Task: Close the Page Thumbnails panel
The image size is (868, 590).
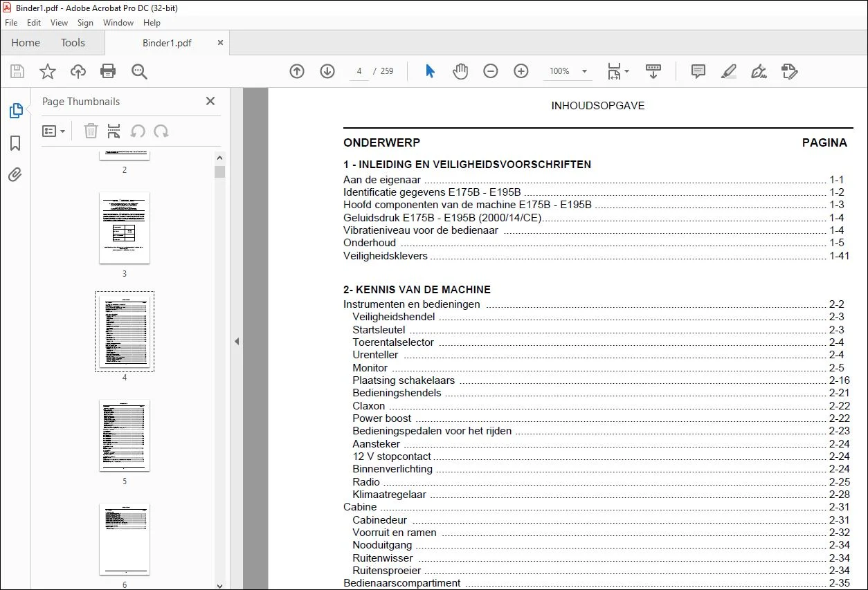Action: click(210, 102)
